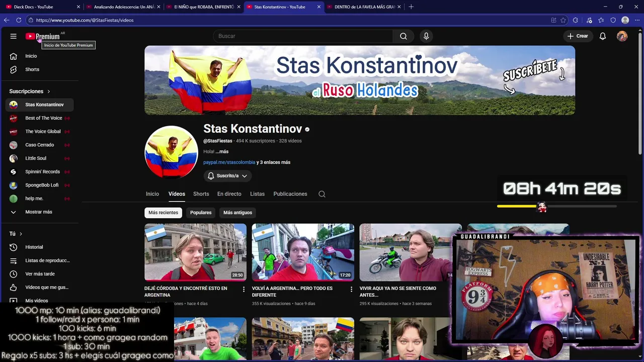
Task: Close the Dieck Docs tab
Action: pyautogui.click(x=78, y=7)
